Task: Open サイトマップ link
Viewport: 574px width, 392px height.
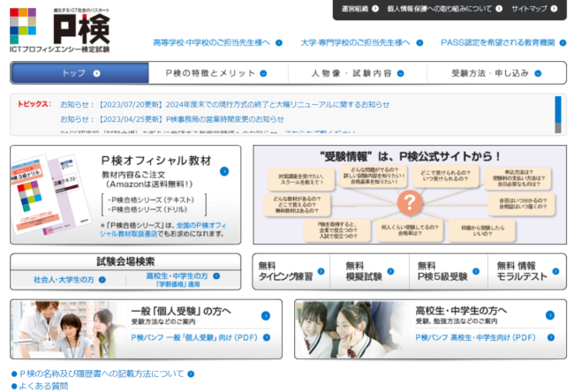Action: click(529, 9)
